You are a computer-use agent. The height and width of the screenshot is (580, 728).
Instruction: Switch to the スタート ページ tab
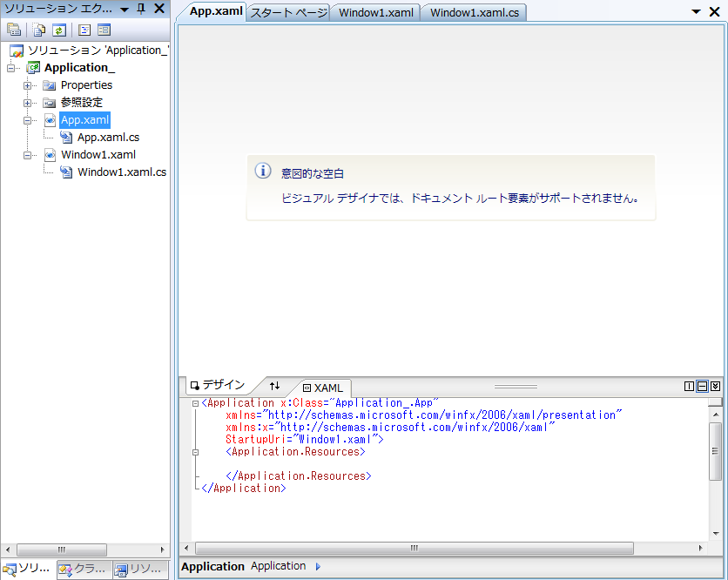[x=289, y=12]
